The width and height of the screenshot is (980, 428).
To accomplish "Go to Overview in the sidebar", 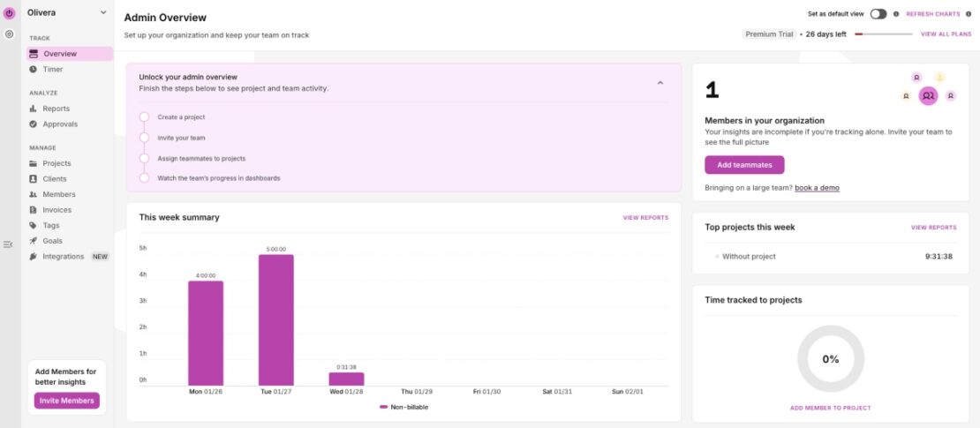I will click(x=70, y=54).
